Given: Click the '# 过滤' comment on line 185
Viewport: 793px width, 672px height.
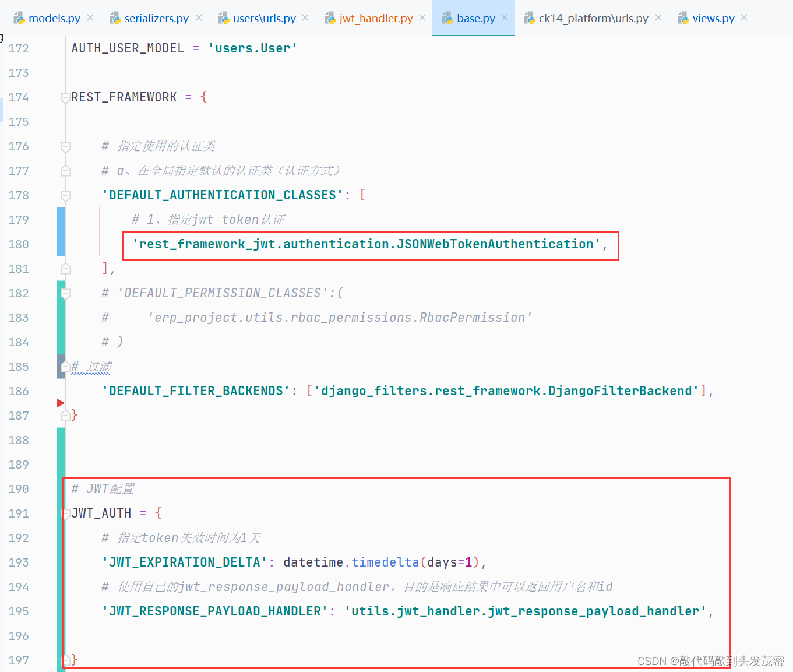Looking at the screenshot, I should (x=91, y=367).
